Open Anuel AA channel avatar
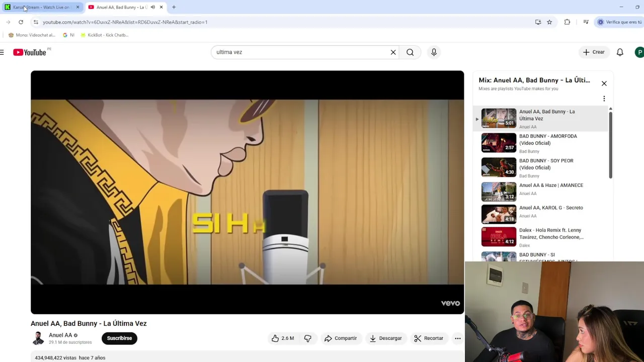644x362 pixels. pos(38,338)
